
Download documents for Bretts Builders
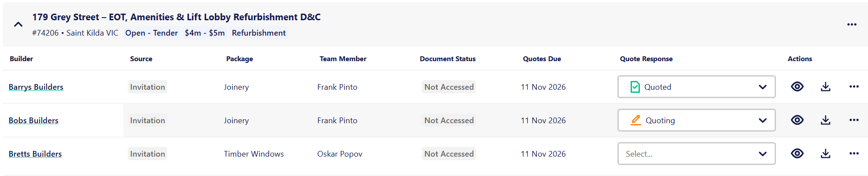pos(826,154)
